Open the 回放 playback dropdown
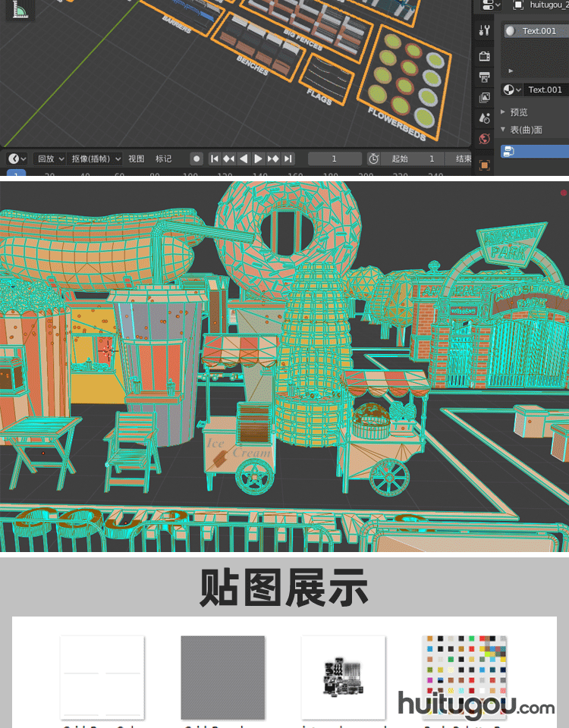The width and height of the screenshot is (569, 728). click(50, 158)
